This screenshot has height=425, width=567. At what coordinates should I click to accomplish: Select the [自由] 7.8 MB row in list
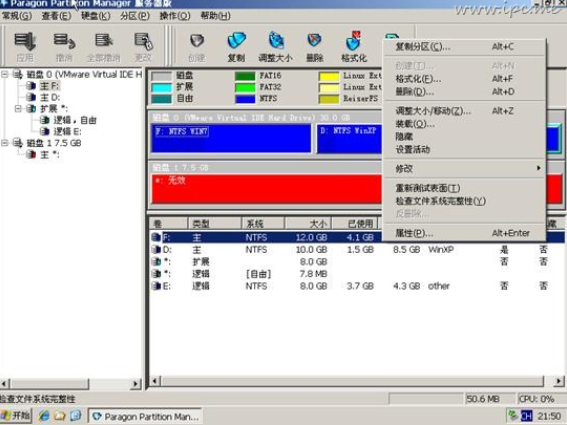pyautogui.click(x=357, y=274)
